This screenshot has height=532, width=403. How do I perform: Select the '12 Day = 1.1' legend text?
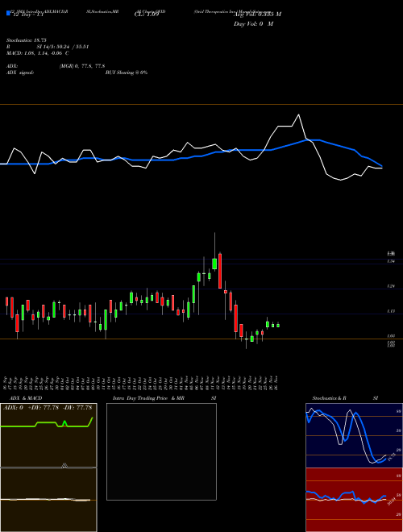(28, 15)
